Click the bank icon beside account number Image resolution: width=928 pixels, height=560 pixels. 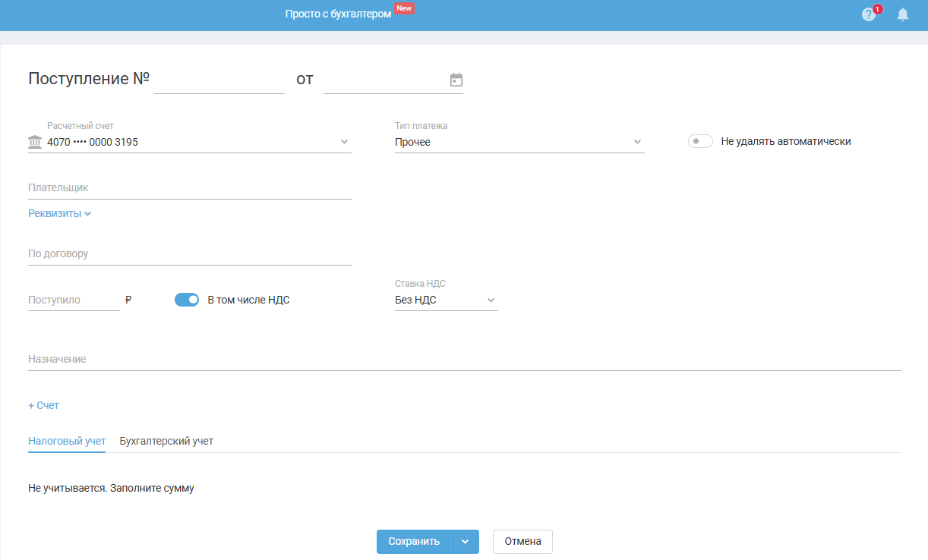[x=35, y=142]
